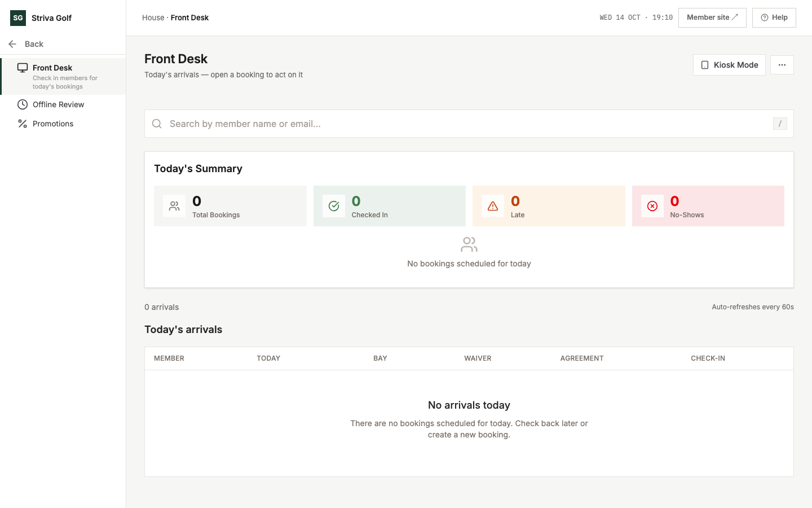812x508 pixels.
Task: Select the Total Bookings summary card
Action: click(x=230, y=206)
